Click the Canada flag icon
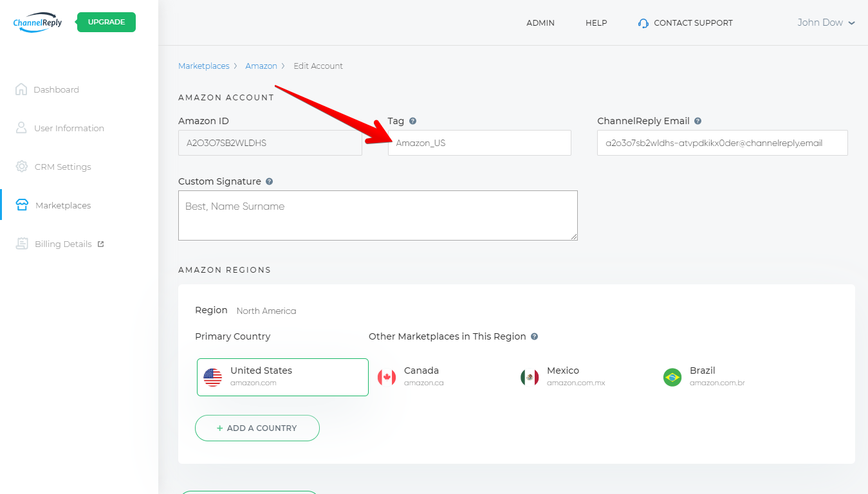The width and height of the screenshot is (868, 494). point(387,378)
